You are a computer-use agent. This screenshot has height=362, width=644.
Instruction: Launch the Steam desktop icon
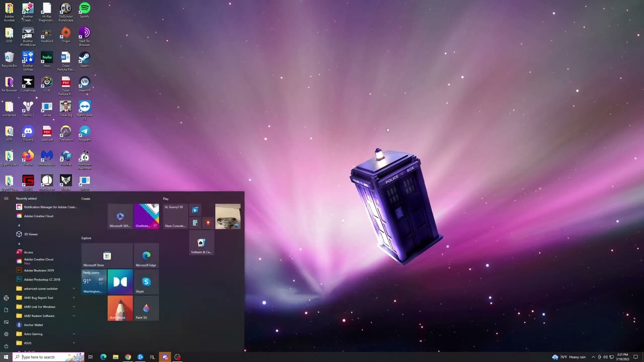pos(85,60)
